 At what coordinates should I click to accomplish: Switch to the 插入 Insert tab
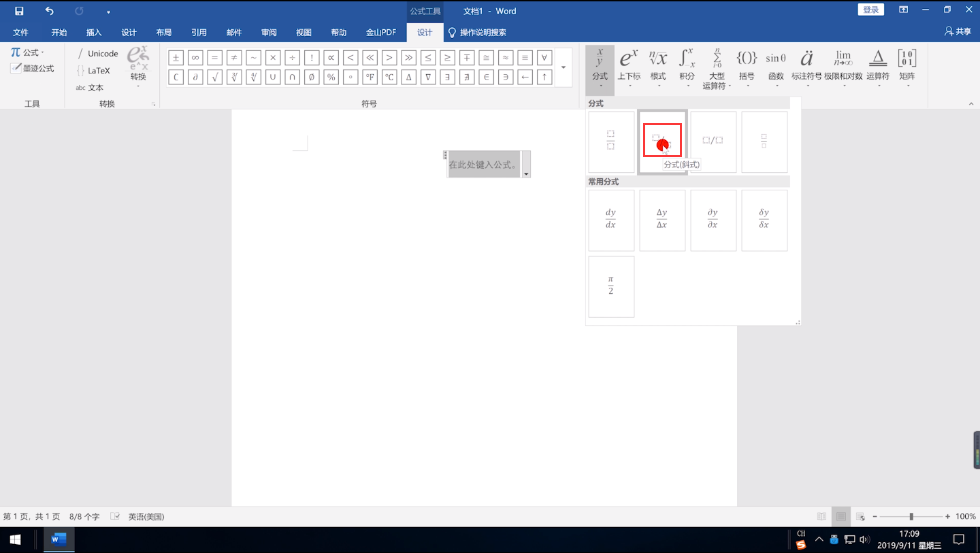click(94, 32)
